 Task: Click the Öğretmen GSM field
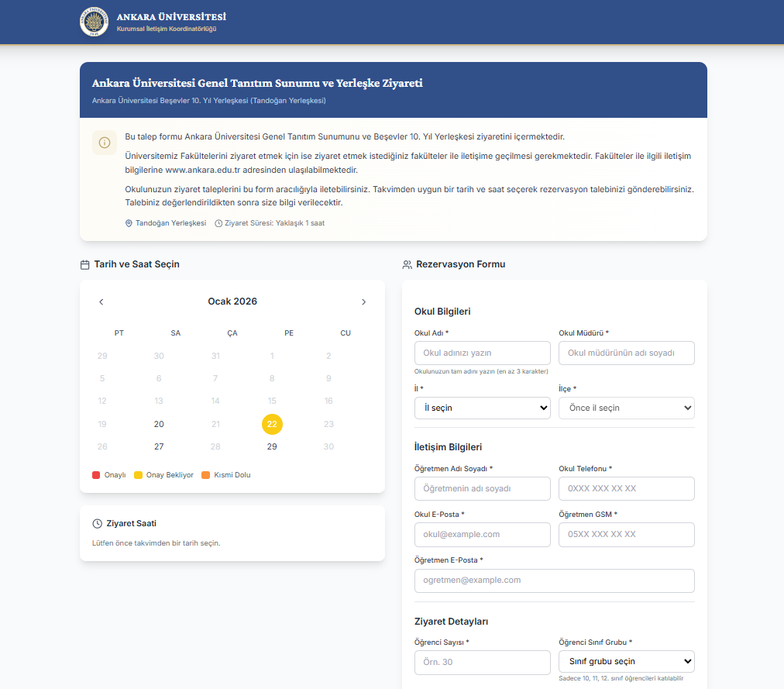[627, 535]
